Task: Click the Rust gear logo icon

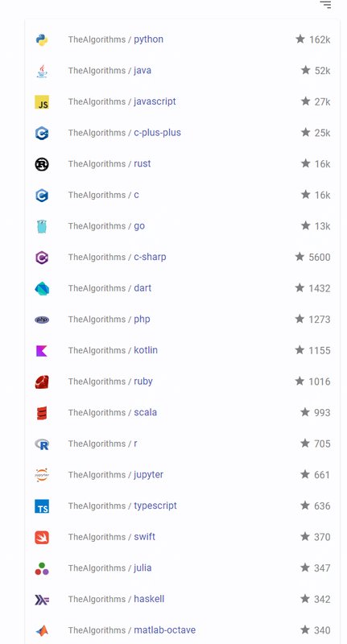Action: point(42,164)
